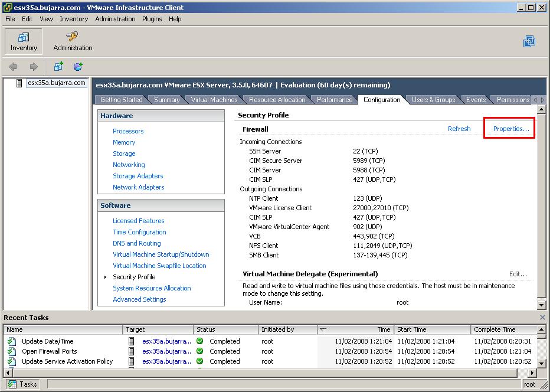Viewport: 550px width, 392px height.
Task: Close the Recent Tasks panel
Action: click(x=543, y=317)
